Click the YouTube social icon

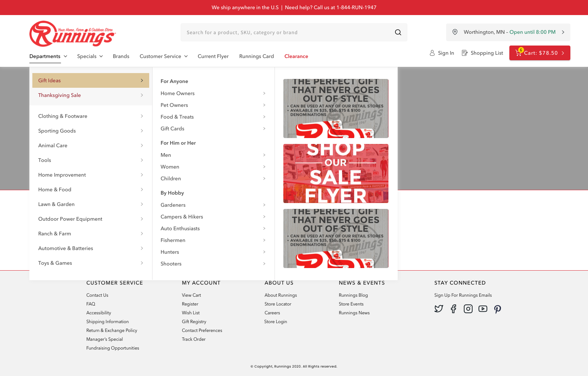483,309
